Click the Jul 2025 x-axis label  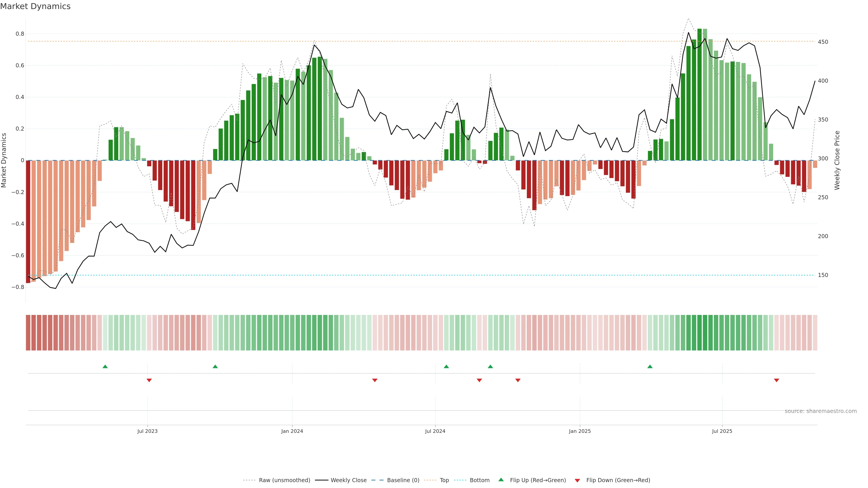click(x=722, y=431)
